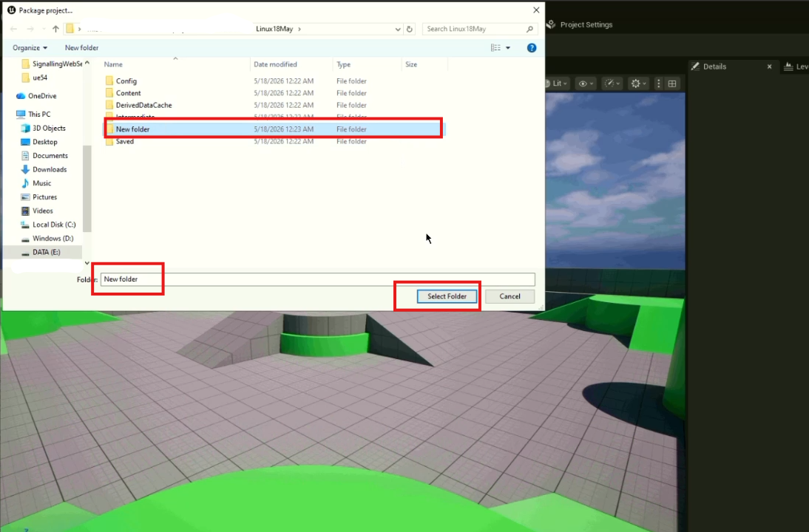Open the Organize menu
The image size is (809, 532).
point(30,47)
